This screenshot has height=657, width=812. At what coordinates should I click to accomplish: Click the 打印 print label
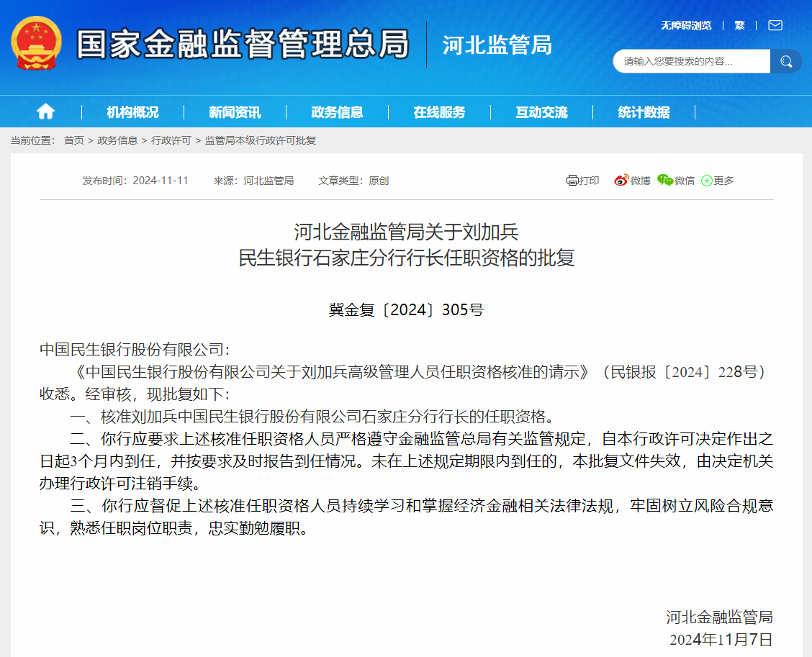[589, 180]
